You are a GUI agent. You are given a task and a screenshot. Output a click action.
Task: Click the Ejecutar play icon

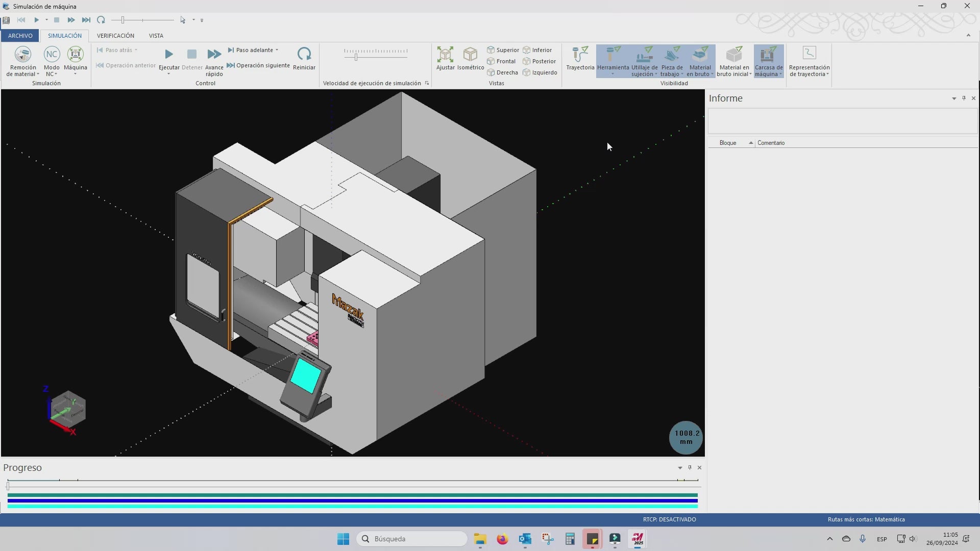(x=169, y=54)
